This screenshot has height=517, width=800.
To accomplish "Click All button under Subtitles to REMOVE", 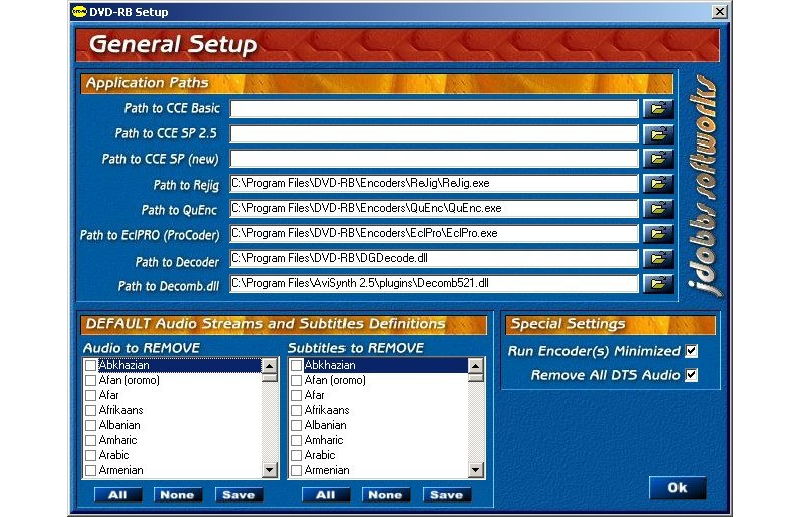I will point(326,495).
